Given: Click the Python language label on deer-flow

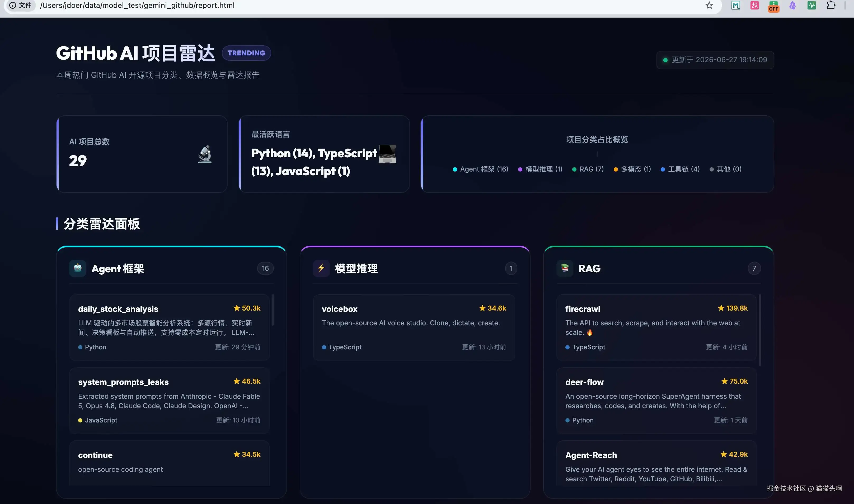Looking at the screenshot, I should (583, 420).
